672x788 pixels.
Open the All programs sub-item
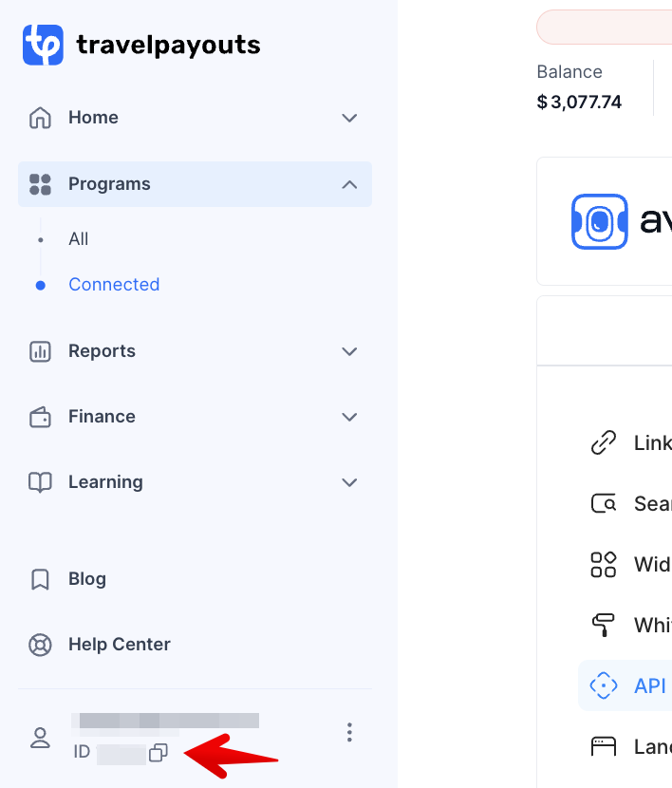point(79,238)
